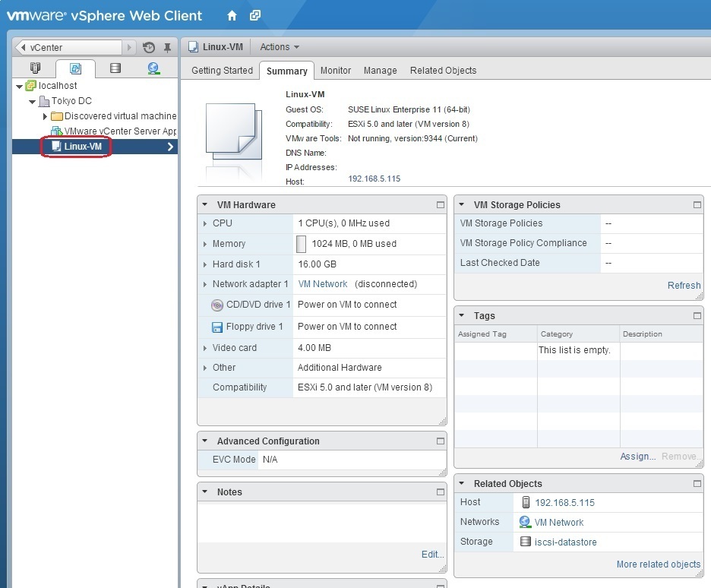Click the Floppy drive 1 icon
The width and height of the screenshot is (711, 588).
(x=217, y=327)
